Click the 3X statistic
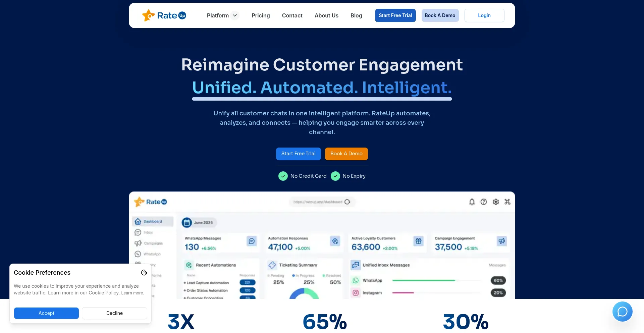 [x=181, y=322]
